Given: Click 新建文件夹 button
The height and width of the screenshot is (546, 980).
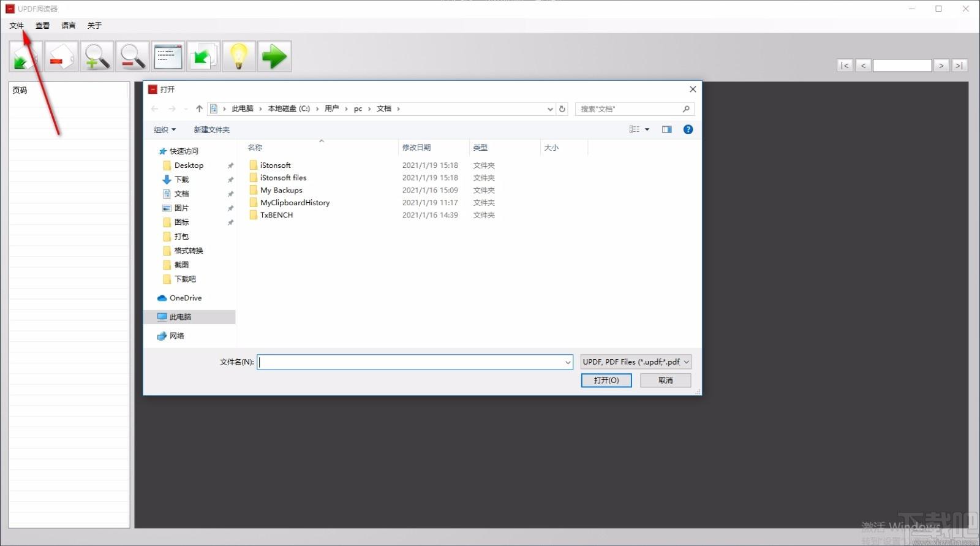Looking at the screenshot, I should [x=212, y=130].
